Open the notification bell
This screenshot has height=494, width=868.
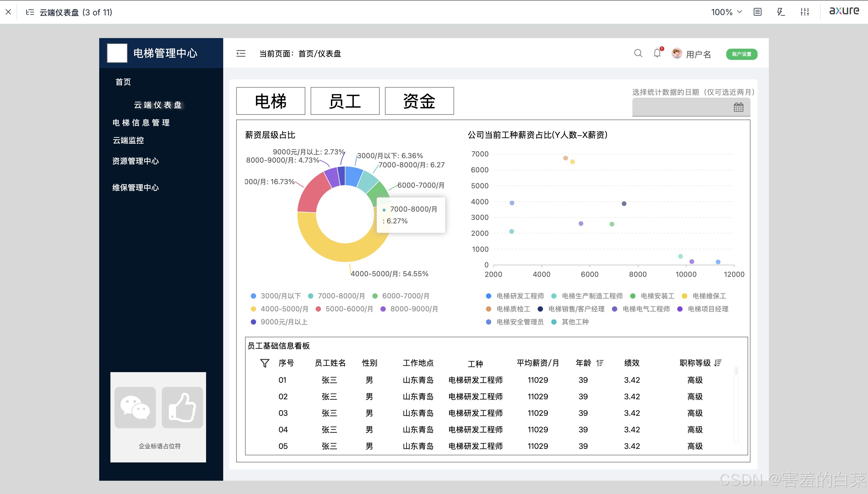657,53
